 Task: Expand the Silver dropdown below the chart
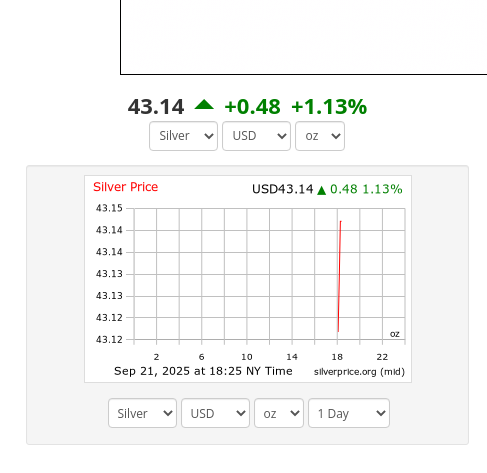(142, 413)
